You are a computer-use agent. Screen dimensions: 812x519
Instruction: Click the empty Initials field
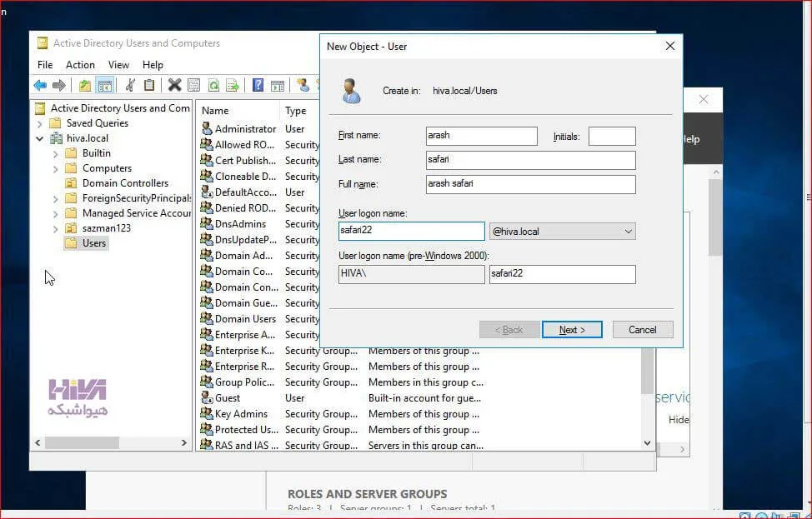point(612,137)
